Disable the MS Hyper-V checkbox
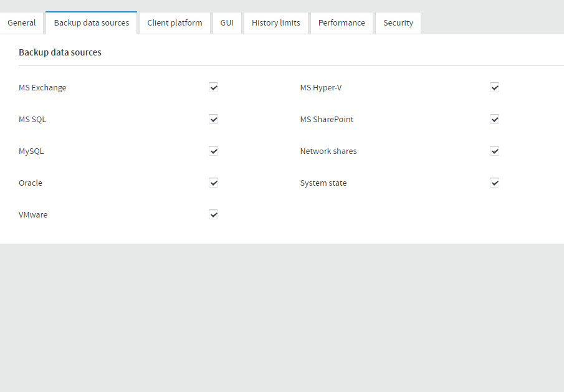The image size is (564, 392). [x=495, y=88]
